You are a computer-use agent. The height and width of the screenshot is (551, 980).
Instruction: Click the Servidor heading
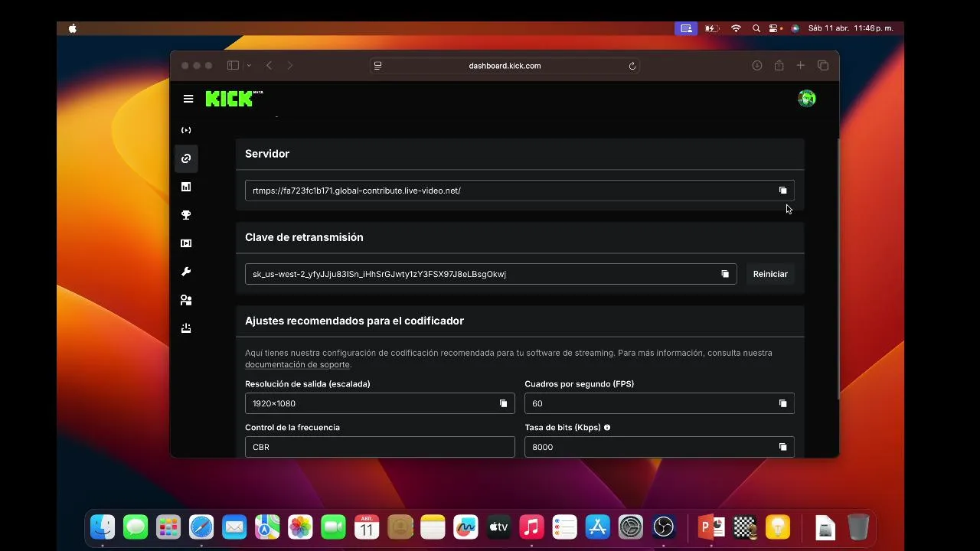[267, 154]
